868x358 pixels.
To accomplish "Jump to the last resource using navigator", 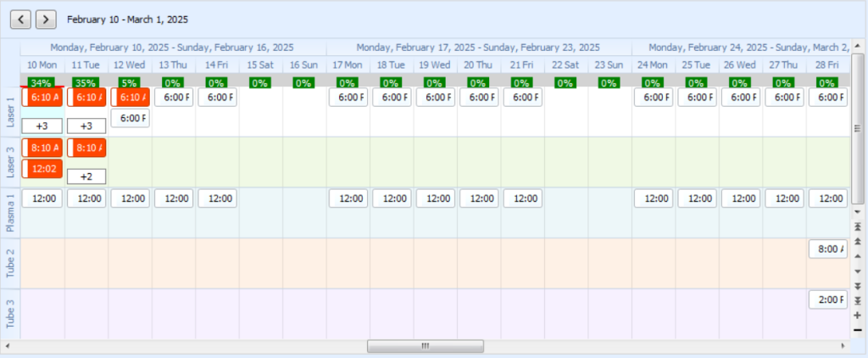I will point(857,300).
